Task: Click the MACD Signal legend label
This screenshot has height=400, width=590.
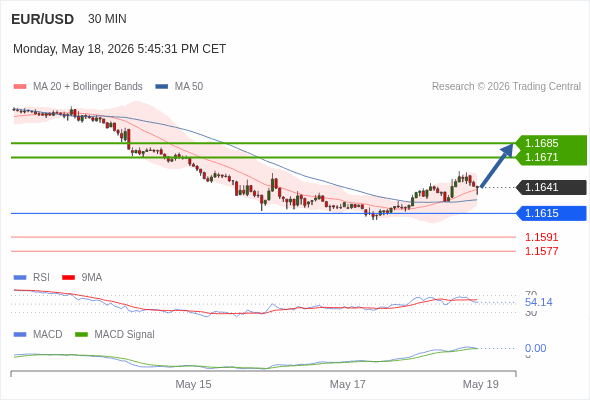Action: pyautogui.click(x=125, y=335)
